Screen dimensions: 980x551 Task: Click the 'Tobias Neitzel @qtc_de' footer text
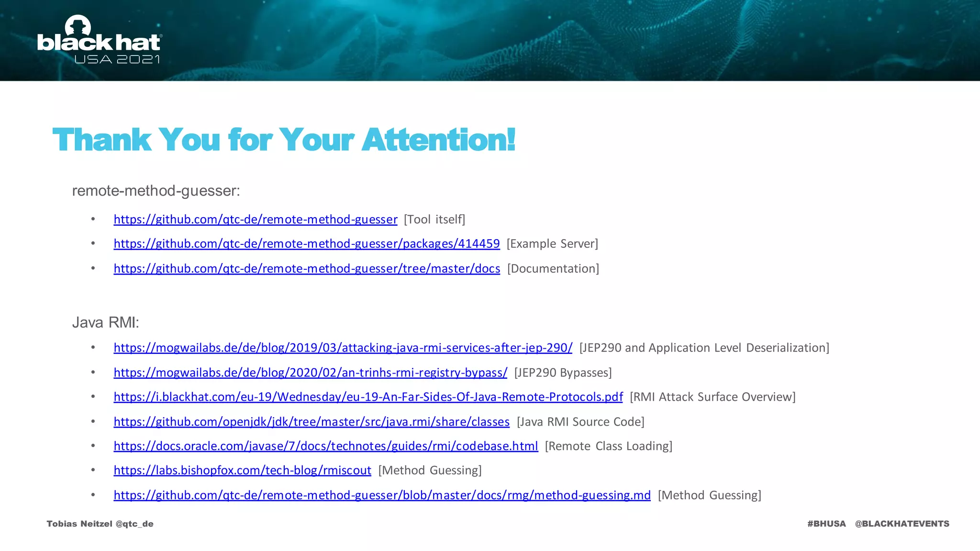(100, 524)
